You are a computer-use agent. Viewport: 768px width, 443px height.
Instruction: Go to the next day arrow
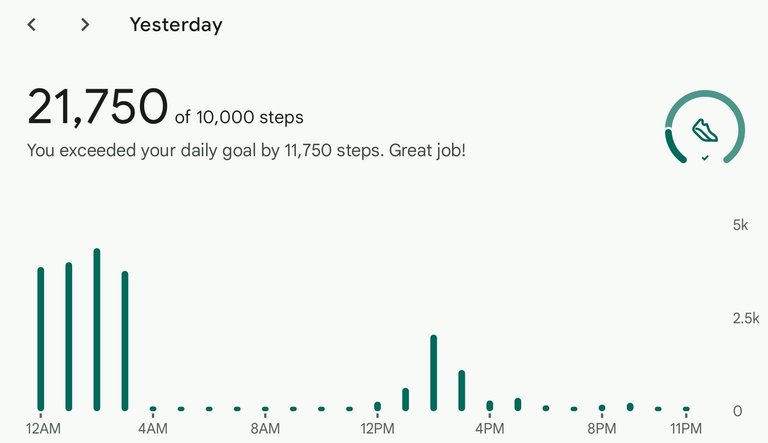tap(85, 25)
